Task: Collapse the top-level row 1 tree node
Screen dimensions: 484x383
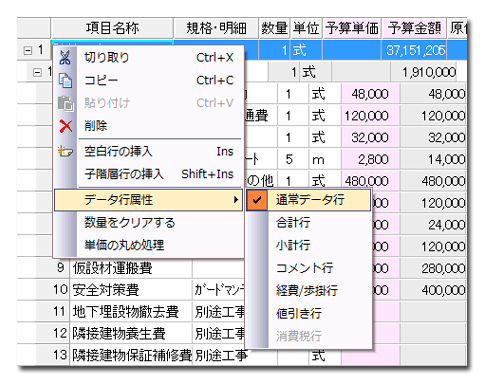Action: click(28, 51)
